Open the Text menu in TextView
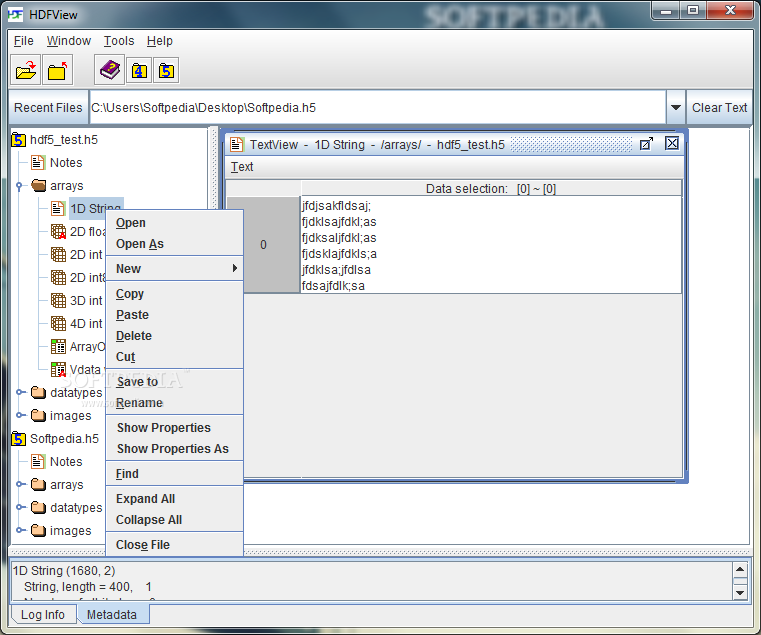This screenshot has height=635, width=761. tap(242, 167)
